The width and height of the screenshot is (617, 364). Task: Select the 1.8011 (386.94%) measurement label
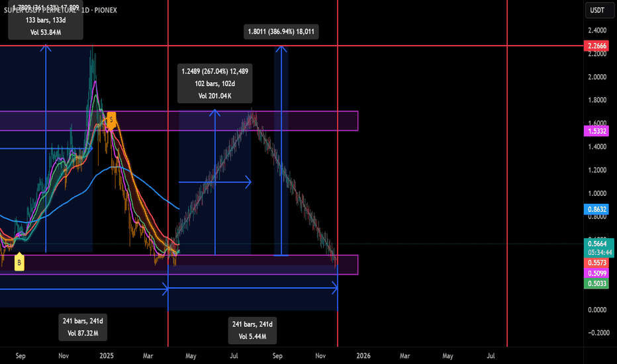[x=281, y=32]
